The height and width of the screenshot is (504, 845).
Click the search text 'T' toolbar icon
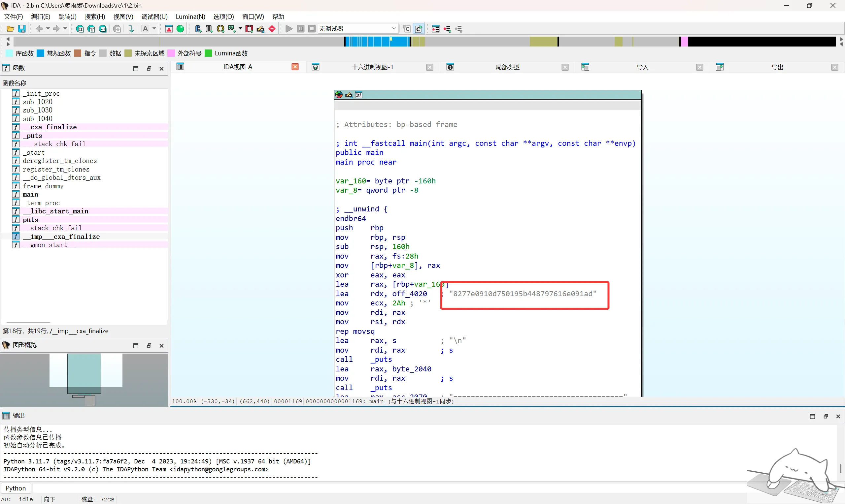click(91, 29)
